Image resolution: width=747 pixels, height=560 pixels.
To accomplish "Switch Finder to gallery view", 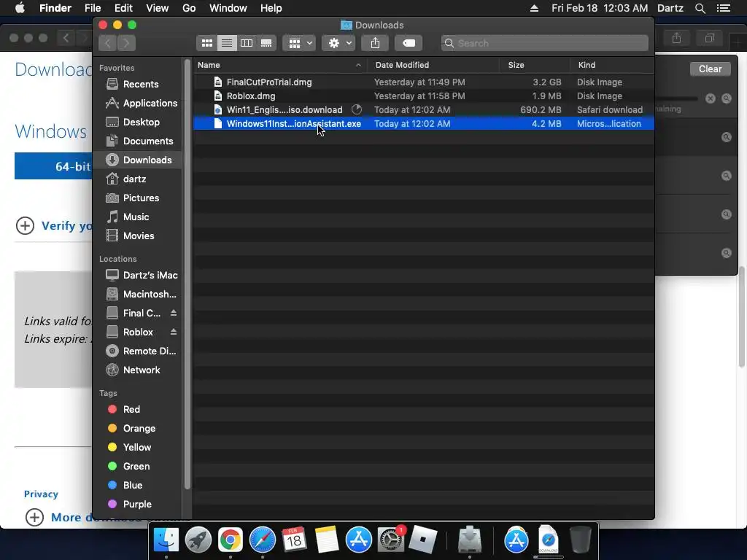I will click(266, 43).
